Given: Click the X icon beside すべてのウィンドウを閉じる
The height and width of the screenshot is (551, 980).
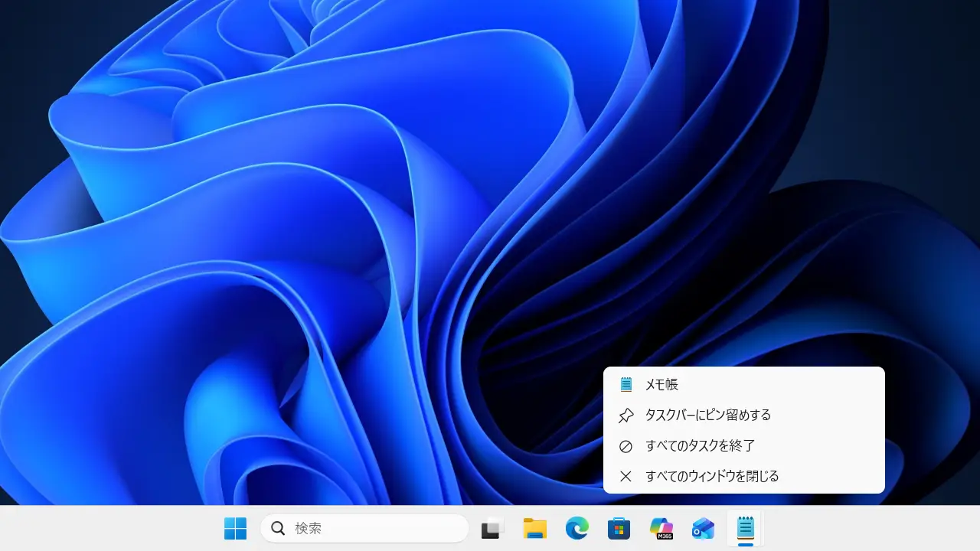Looking at the screenshot, I should [626, 475].
